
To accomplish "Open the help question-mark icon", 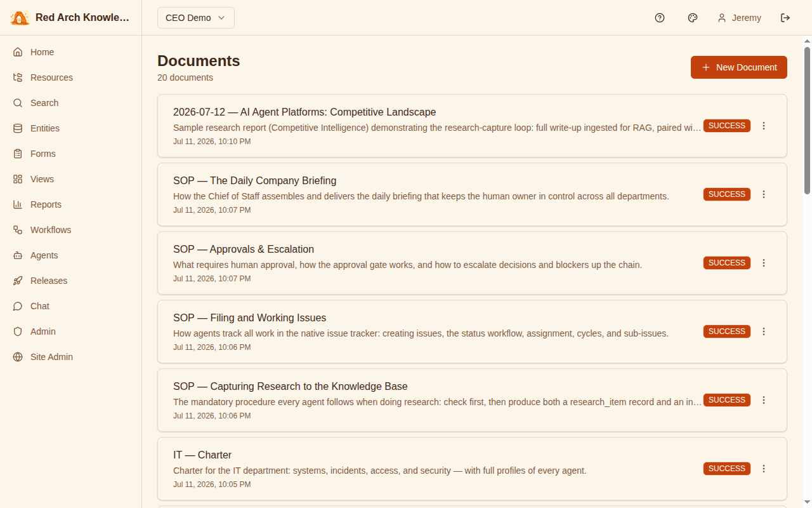I will (660, 18).
